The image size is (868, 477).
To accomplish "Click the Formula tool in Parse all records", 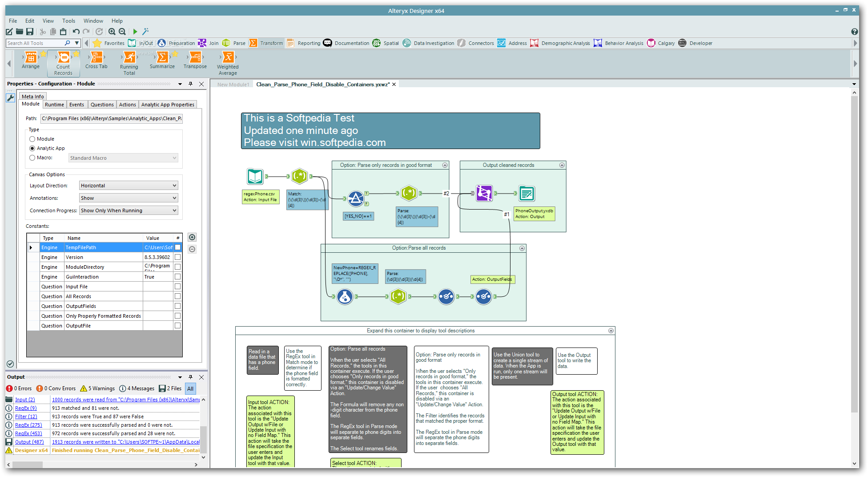I will pos(345,296).
